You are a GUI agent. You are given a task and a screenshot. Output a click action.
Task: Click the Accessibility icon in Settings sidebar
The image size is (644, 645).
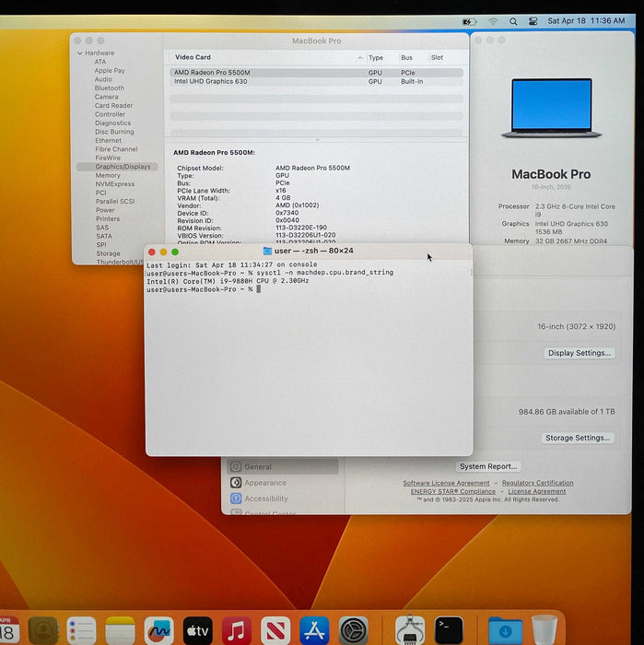click(236, 498)
